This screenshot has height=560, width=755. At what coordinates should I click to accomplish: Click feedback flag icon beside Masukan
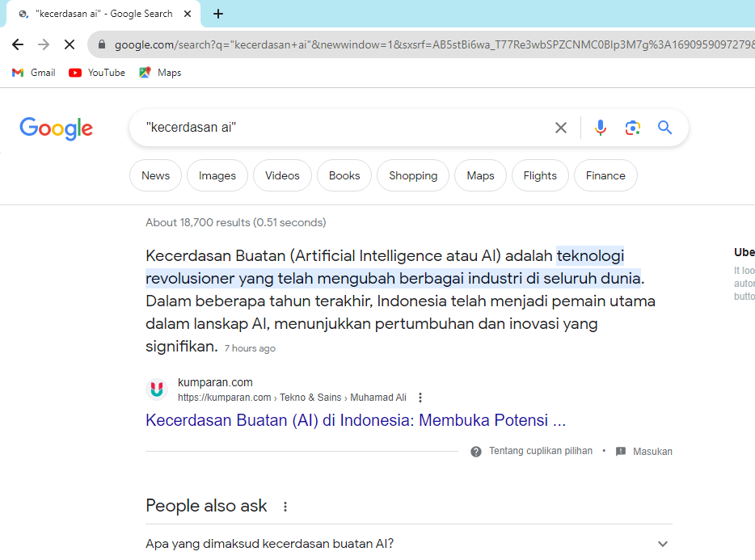point(621,452)
